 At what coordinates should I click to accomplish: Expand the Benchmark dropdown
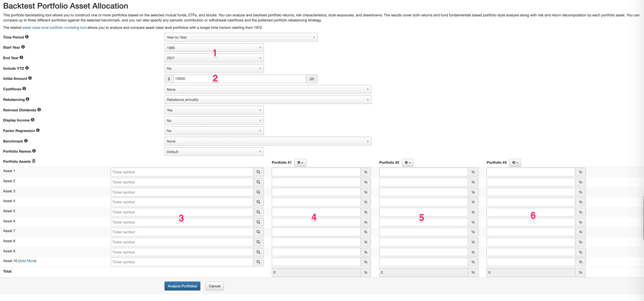(267, 141)
